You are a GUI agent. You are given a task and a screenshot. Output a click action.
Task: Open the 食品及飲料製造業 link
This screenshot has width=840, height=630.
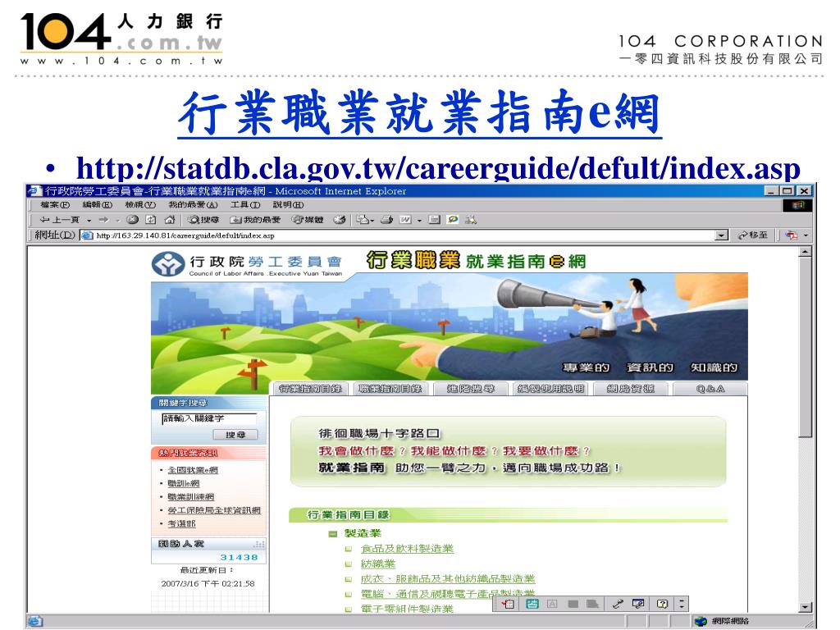point(407,549)
